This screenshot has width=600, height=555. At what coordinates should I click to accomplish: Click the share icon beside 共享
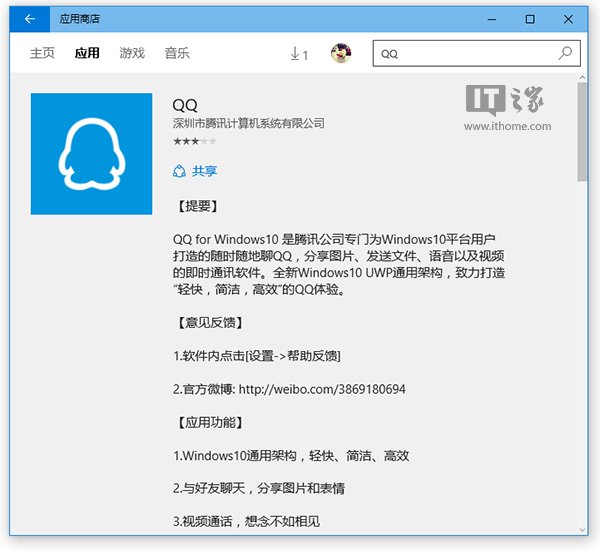(x=179, y=171)
